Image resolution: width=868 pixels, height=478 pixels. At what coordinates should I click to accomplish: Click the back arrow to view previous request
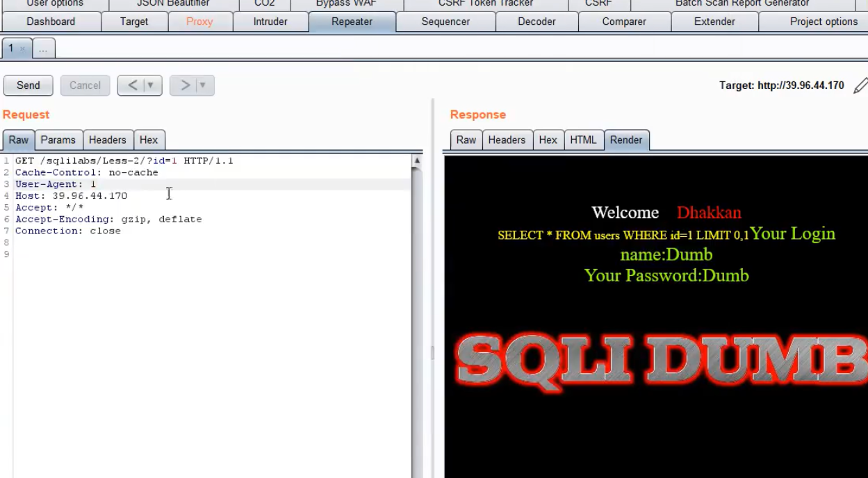(132, 85)
